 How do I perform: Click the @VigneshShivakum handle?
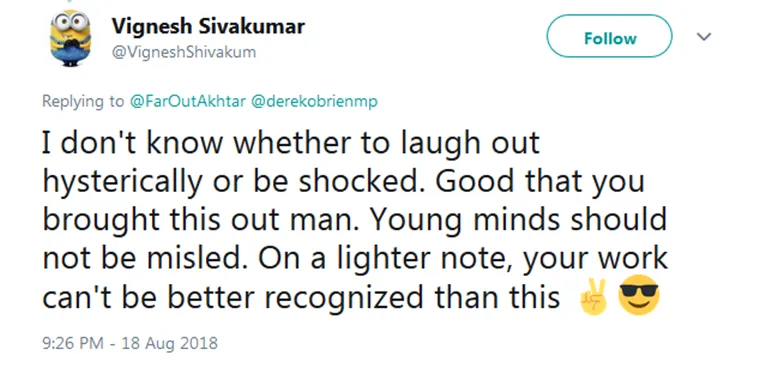(184, 52)
